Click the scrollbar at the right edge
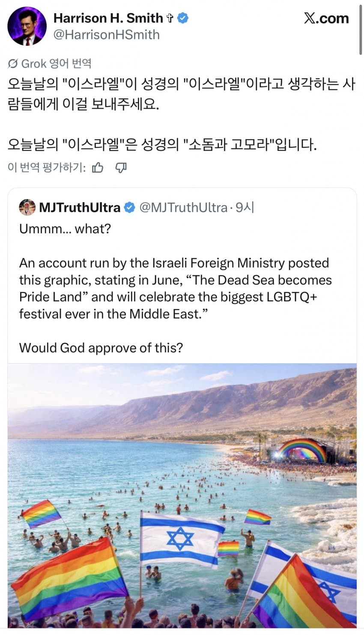This screenshot has width=364, height=635. coord(361,26)
